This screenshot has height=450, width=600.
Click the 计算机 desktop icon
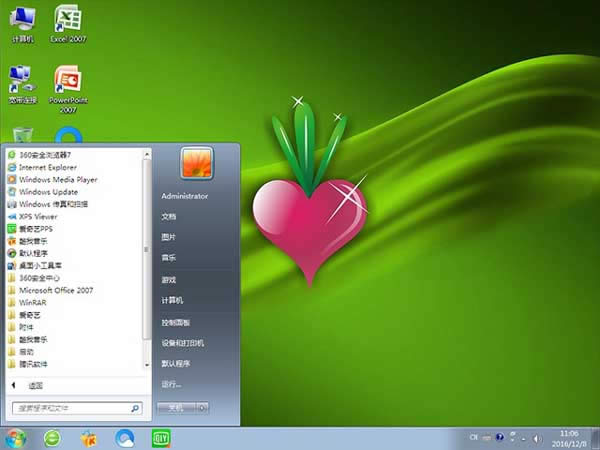[x=21, y=20]
